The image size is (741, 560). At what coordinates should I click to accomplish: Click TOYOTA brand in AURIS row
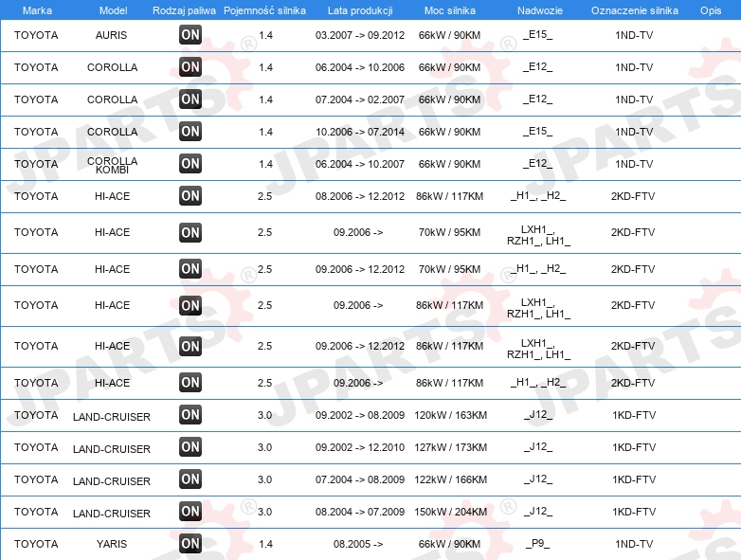(x=36, y=35)
